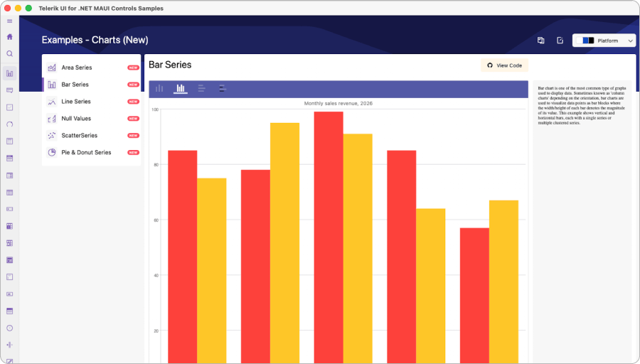Open the Platform theme dropdown
The width and height of the screenshot is (640, 364).
click(604, 41)
